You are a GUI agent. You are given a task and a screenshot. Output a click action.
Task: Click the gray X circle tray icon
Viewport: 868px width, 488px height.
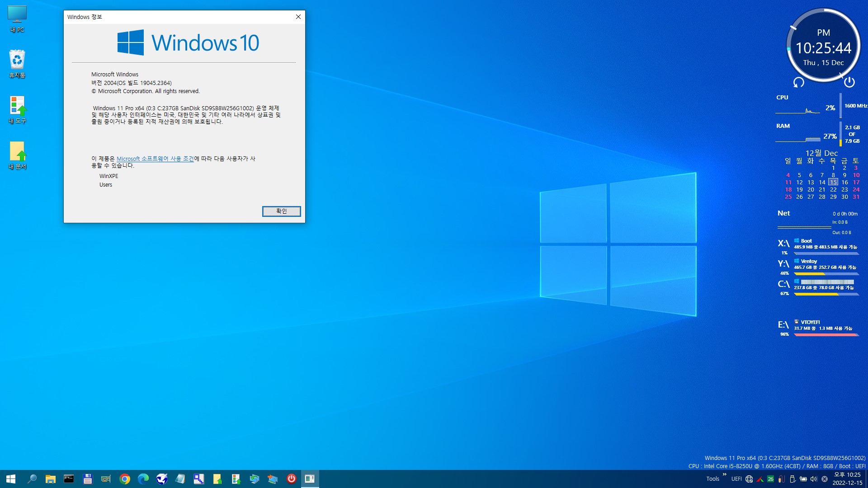click(825, 479)
